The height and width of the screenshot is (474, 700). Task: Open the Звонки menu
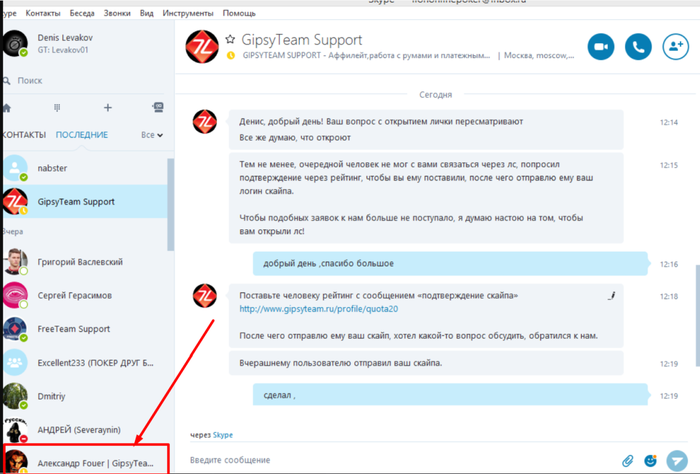(x=117, y=13)
